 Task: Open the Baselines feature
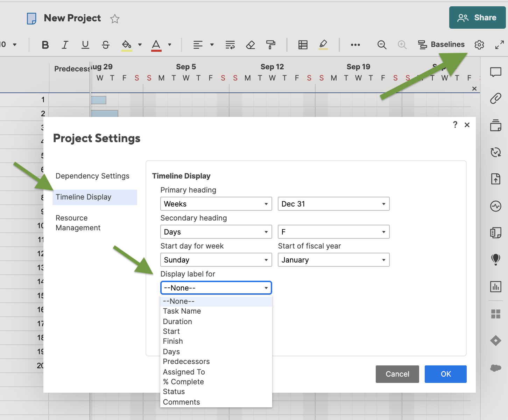[442, 44]
